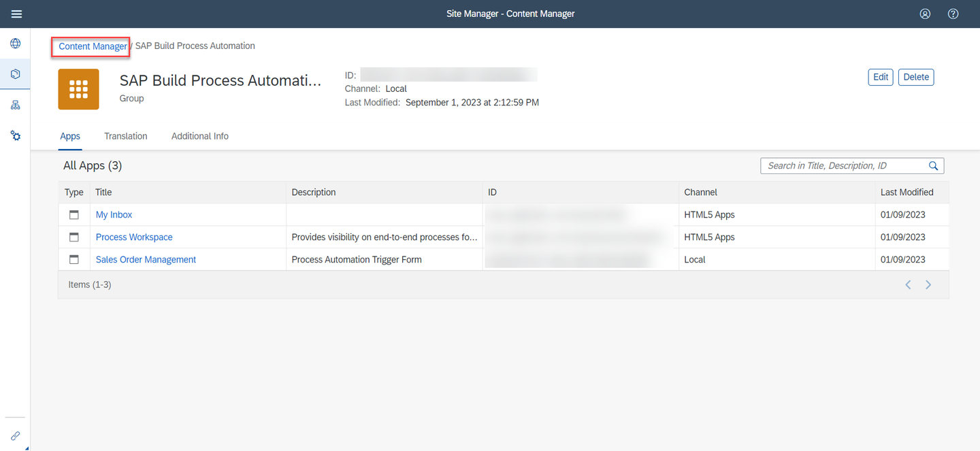Open Site Directory globe icon in sidebar
The height and width of the screenshot is (451, 980).
pyautogui.click(x=15, y=44)
